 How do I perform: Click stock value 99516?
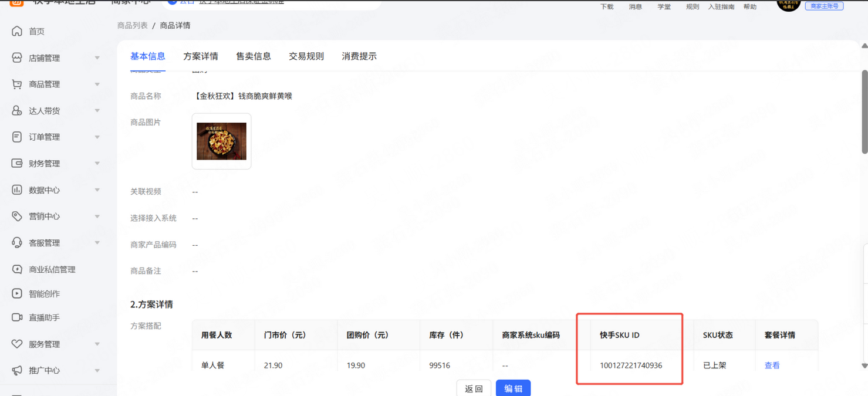[x=440, y=365]
